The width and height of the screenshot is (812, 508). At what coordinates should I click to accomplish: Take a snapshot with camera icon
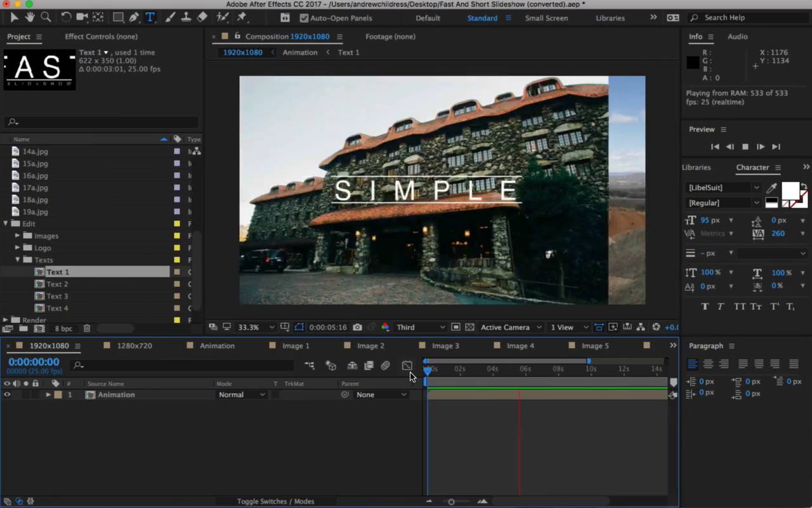358,327
